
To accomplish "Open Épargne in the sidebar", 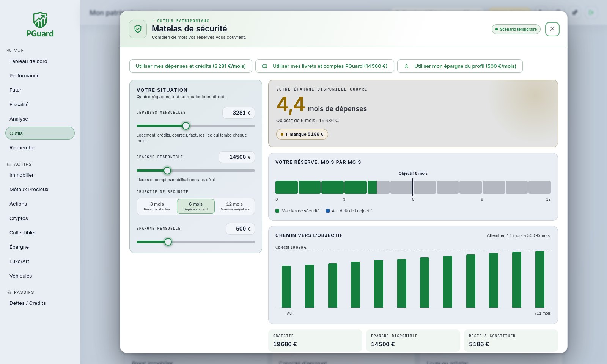I will [x=40, y=247].
